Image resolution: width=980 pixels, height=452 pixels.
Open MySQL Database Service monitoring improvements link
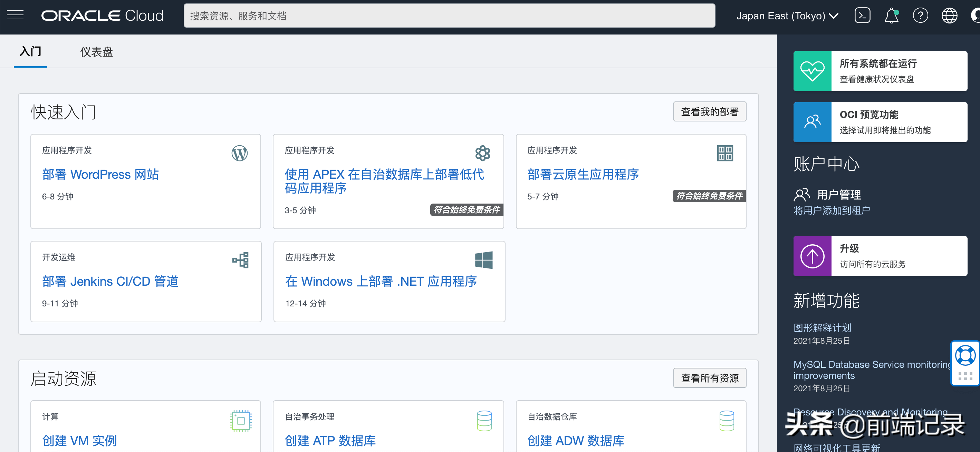click(x=872, y=370)
